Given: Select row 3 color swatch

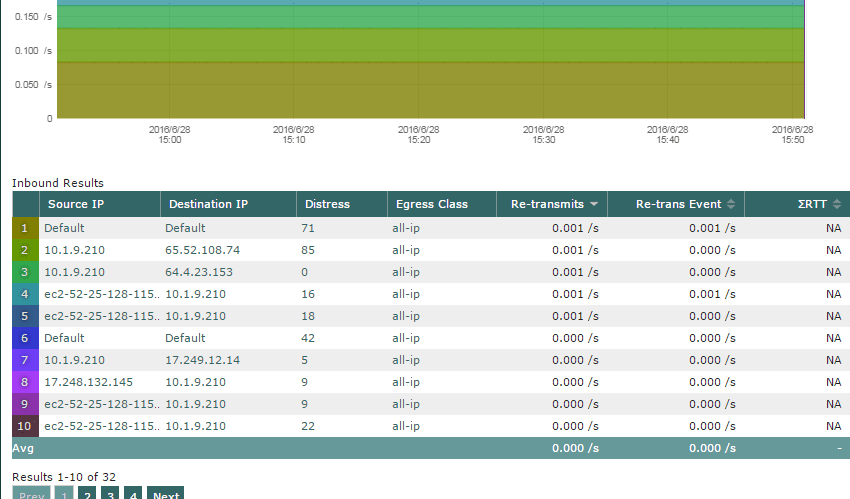Looking at the screenshot, I should (x=25, y=272).
